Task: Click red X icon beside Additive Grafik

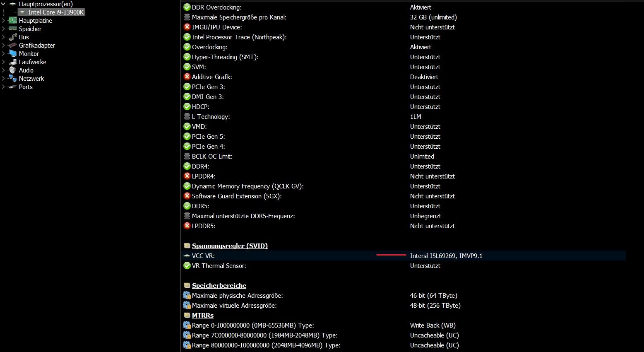Action: pos(187,77)
